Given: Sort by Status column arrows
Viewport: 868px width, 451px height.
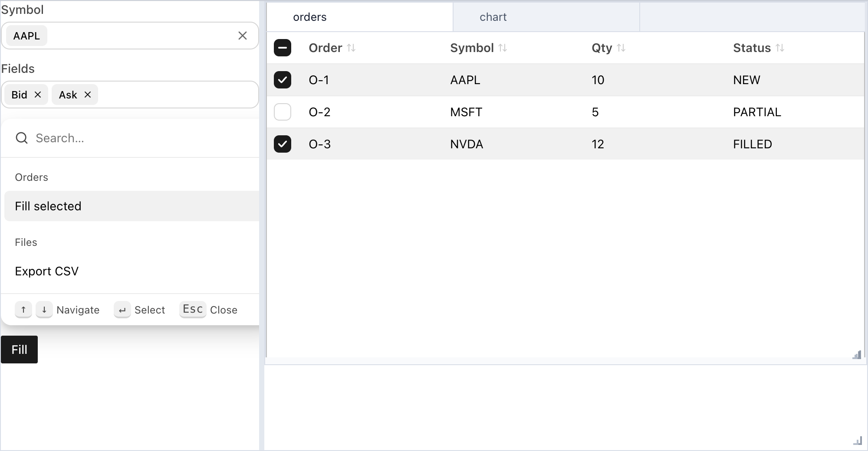Looking at the screenshot, I should pos(780,48).
